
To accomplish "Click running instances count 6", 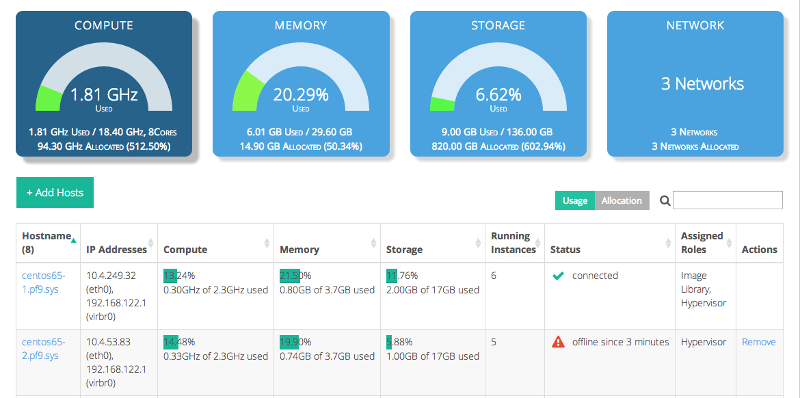I will click(494, 276).
